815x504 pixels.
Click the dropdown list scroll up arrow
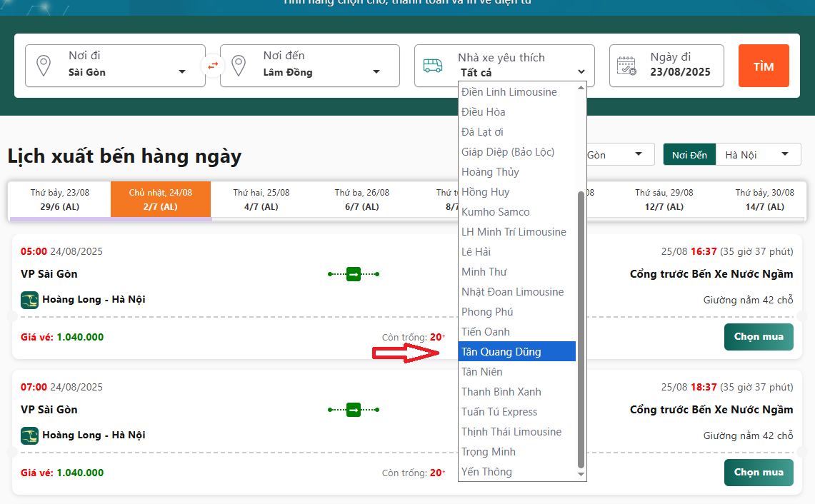pos(581,88)
